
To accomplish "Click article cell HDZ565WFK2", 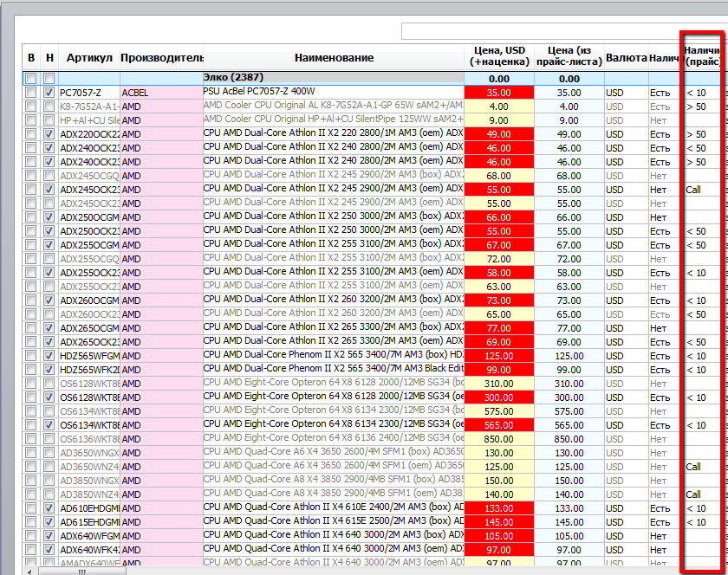I will click(x=89, y=370).
